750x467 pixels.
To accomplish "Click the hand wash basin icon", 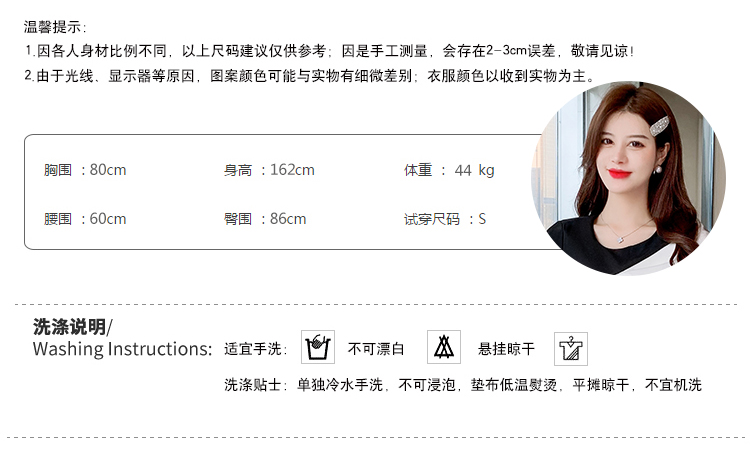I will (318, 347).
